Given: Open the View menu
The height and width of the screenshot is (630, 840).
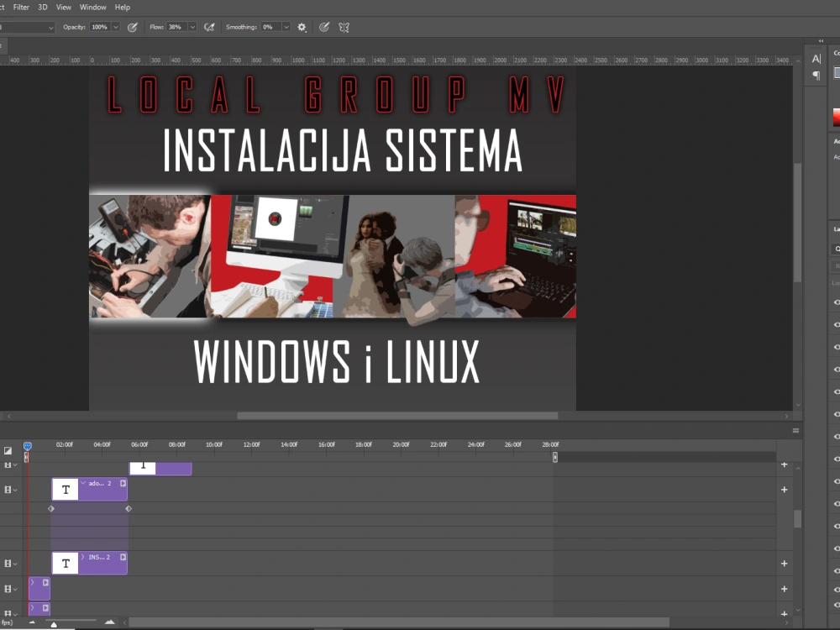Looking at the screenshot, I should click(x=63, y=7).
